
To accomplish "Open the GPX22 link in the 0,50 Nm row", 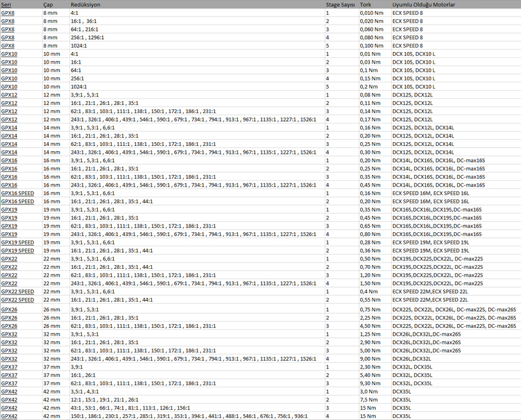I will click(x=9, y=259).
